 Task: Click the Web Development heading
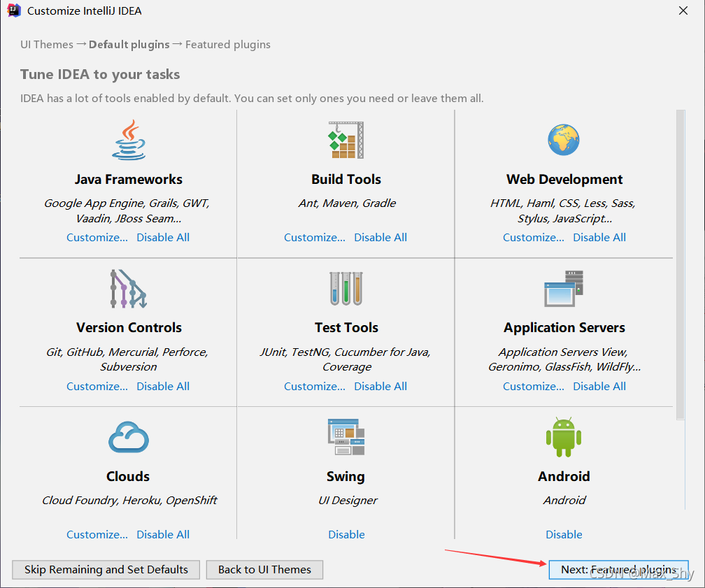tap(564, 180)
